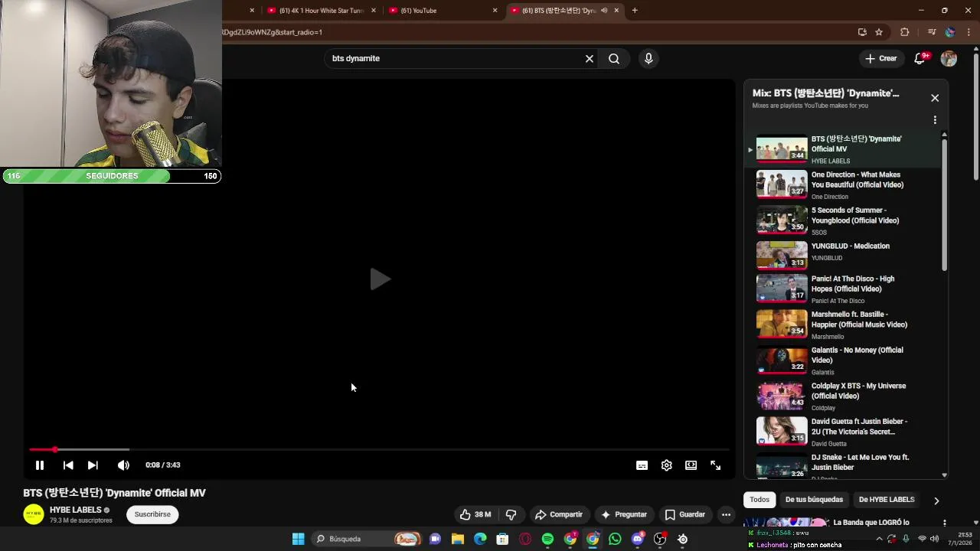Open more actions ellipsis below video
The width and height of the screenshot is (980, 551).
[x=726, y=514]
